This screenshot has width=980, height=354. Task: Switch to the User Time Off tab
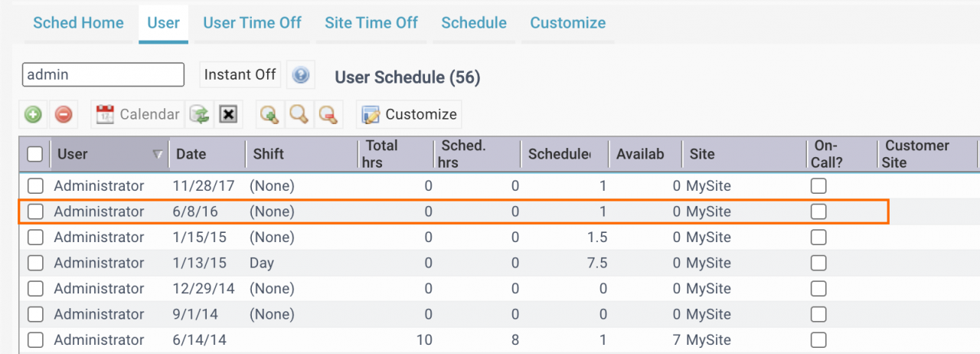click(252, 23)
